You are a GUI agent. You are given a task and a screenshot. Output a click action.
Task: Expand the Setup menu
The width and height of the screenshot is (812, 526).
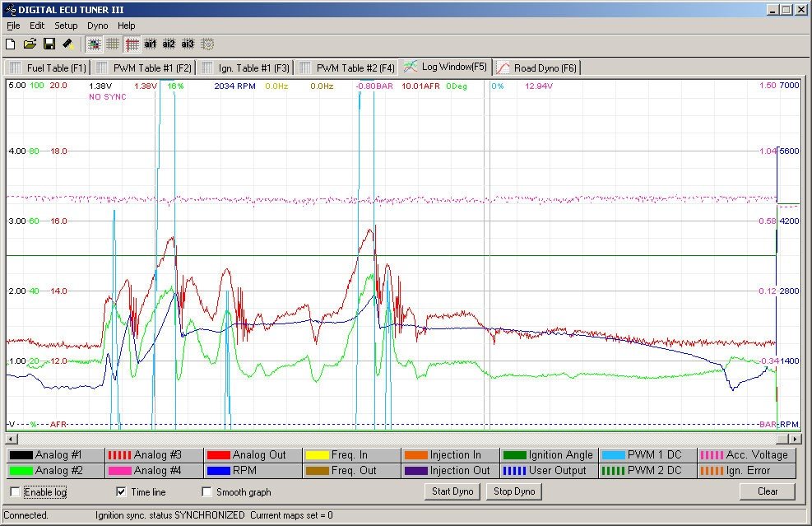click(66, 26)
